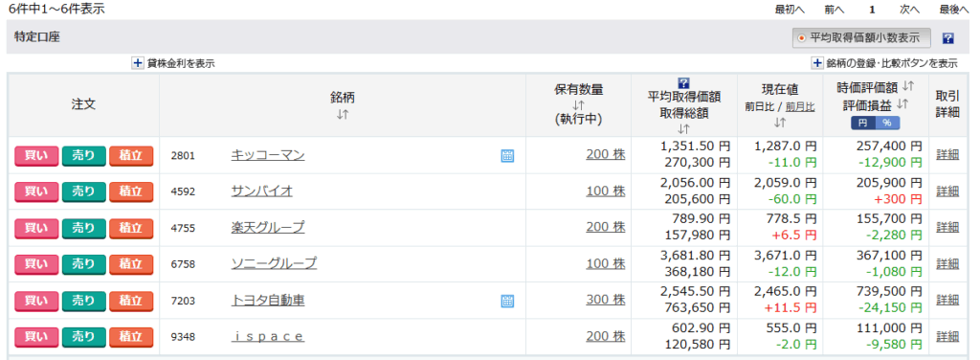The width and height of the screenshot is (980, 360).
Task: Sort by 時価評価額 arrows
Action: click(908, 86)
